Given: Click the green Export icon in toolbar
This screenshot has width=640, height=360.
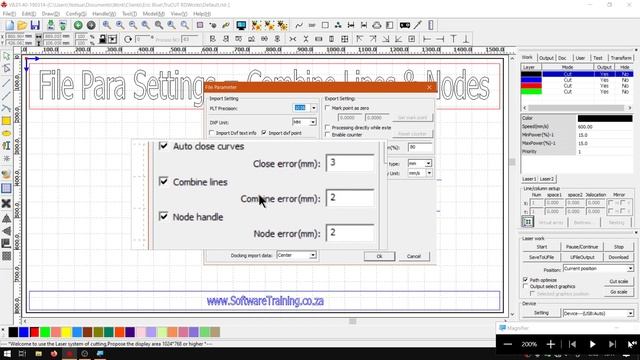Looking at the screenshot, I should tap(63, 25).
